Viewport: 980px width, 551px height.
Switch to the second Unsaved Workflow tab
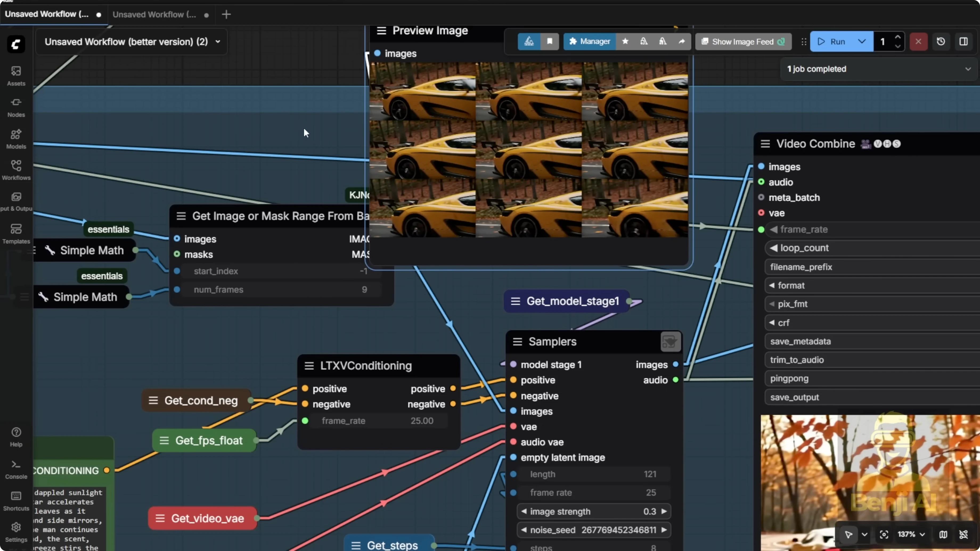click(x=154, y=14)
